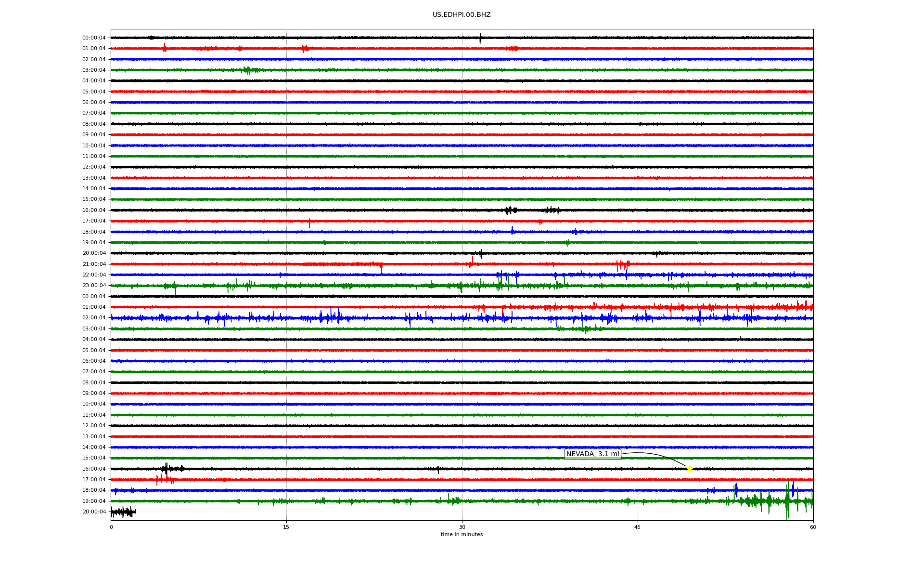Click the first 00:00:04 trace label at top

[94, 38]
